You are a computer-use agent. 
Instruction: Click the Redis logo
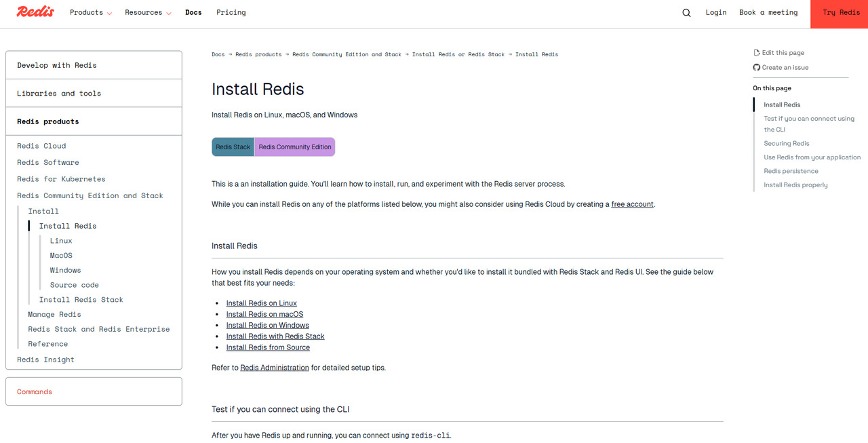35,12
